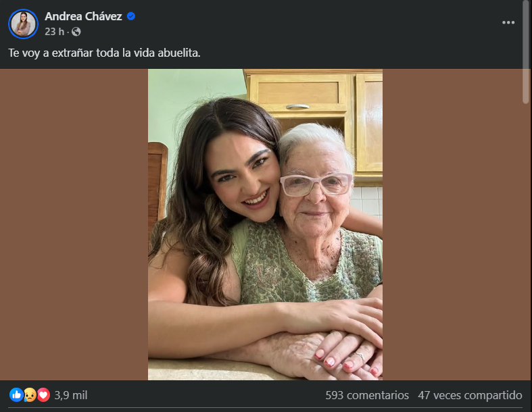Click the brown area left of the photo
Image resolution: width=532 pixels, height=412 pixels.
pos(74,223)
